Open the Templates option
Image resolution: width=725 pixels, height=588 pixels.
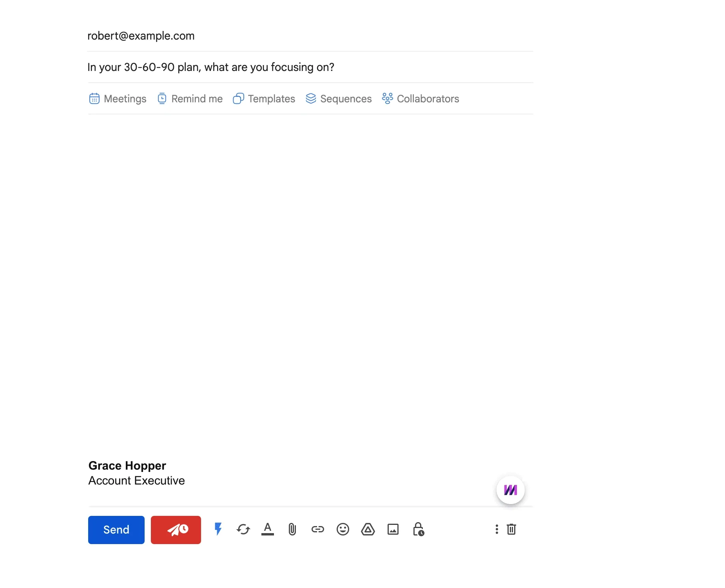[264, 99]
